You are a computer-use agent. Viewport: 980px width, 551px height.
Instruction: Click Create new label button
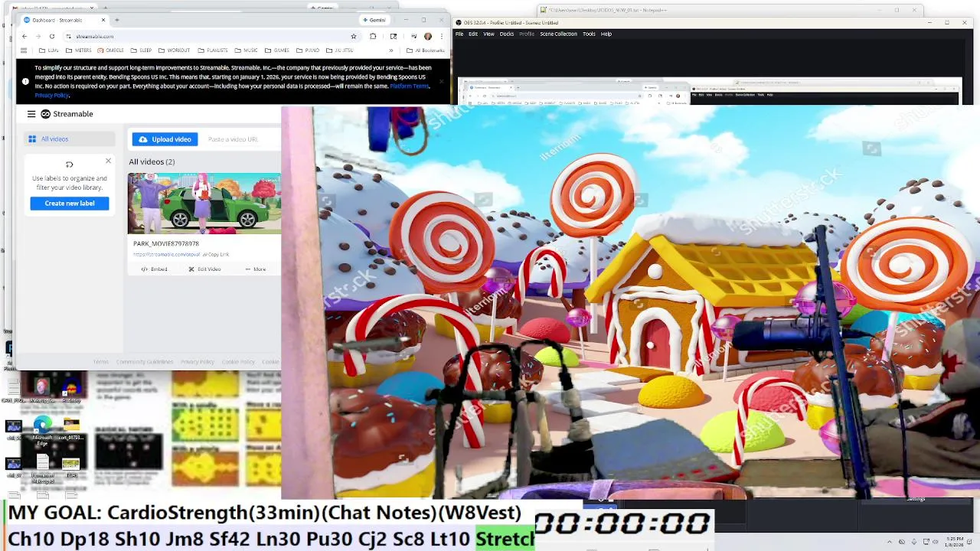pyautogui.click(x=70, y=204)
